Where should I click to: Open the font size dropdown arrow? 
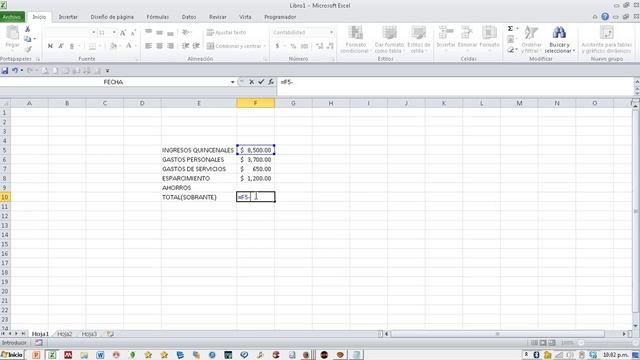(x=114, y=32)
